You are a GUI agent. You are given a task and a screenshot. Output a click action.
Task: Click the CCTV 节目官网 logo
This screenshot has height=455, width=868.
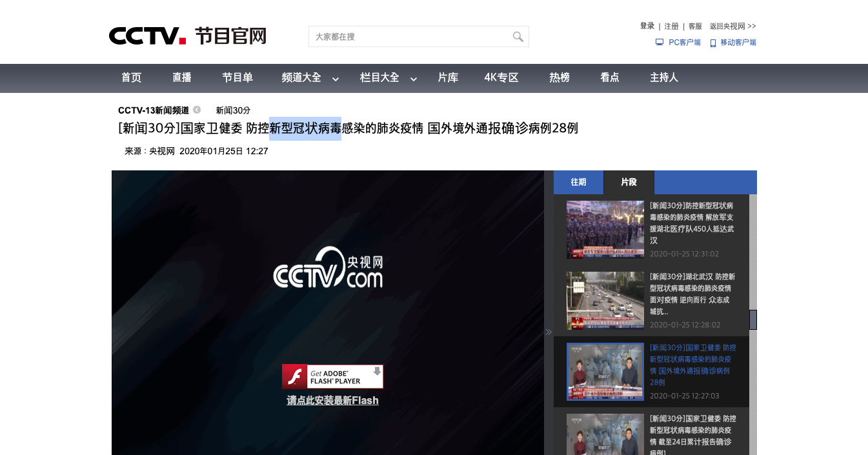187,36
